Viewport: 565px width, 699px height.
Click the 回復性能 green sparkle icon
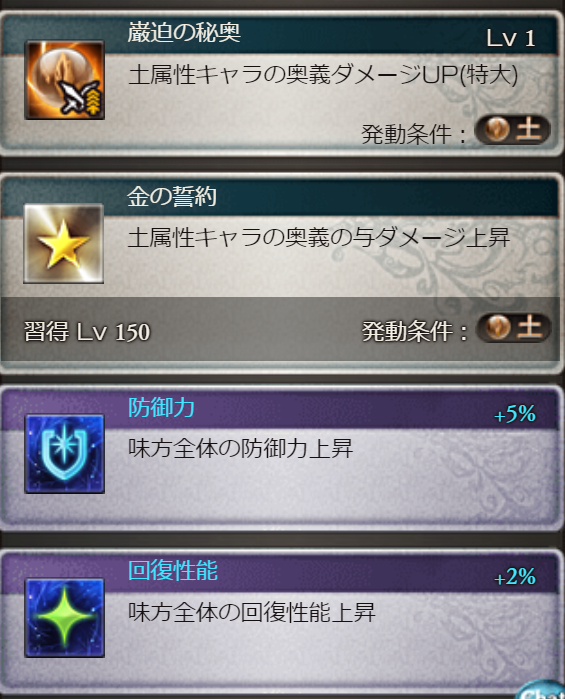pos(65,618)
